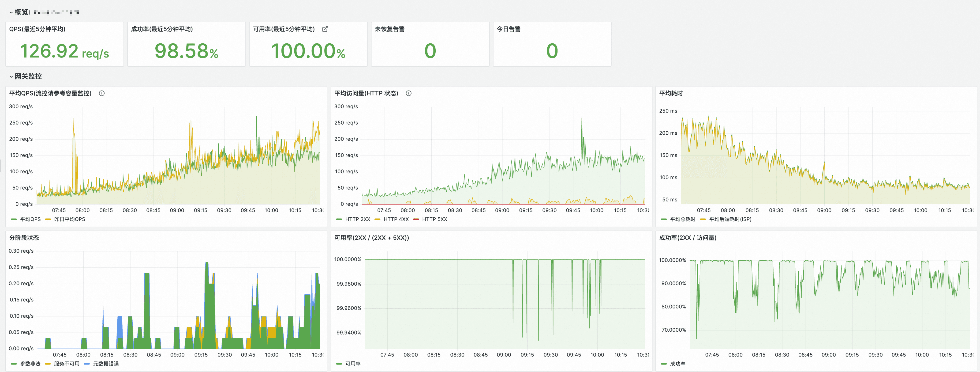Toggle HTTP 2XX series in legend
Screen dimensions: 980x372
click(x=357, y=219)
